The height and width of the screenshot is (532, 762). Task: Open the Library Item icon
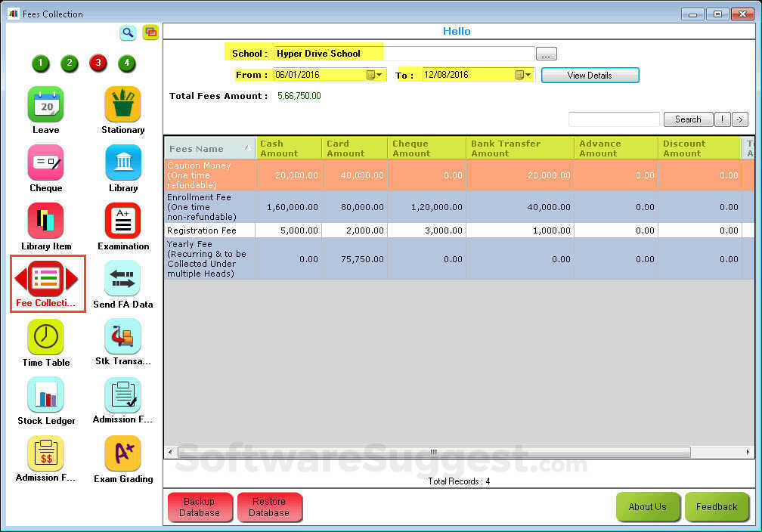[x=45, y=221]
